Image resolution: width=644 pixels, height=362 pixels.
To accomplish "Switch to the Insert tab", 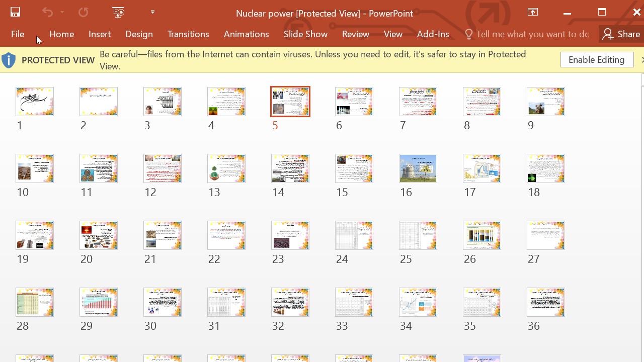I will [x=100, y=34].
